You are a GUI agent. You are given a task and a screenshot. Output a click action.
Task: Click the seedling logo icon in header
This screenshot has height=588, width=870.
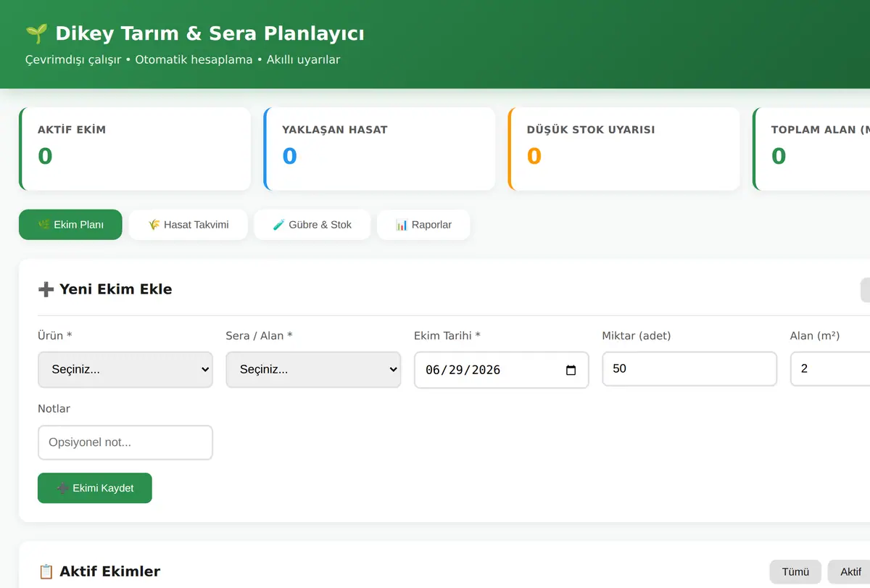click(36, 33)
